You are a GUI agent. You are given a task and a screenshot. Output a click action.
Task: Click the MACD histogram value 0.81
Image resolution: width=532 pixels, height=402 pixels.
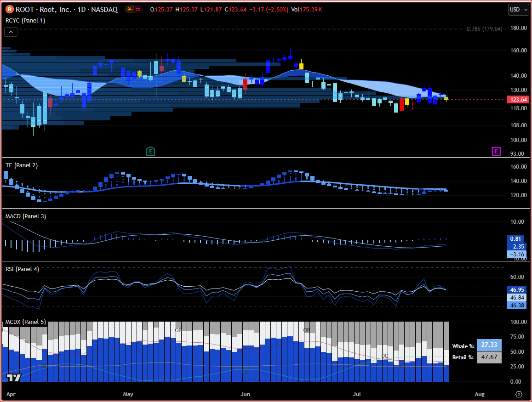(516, 238)
